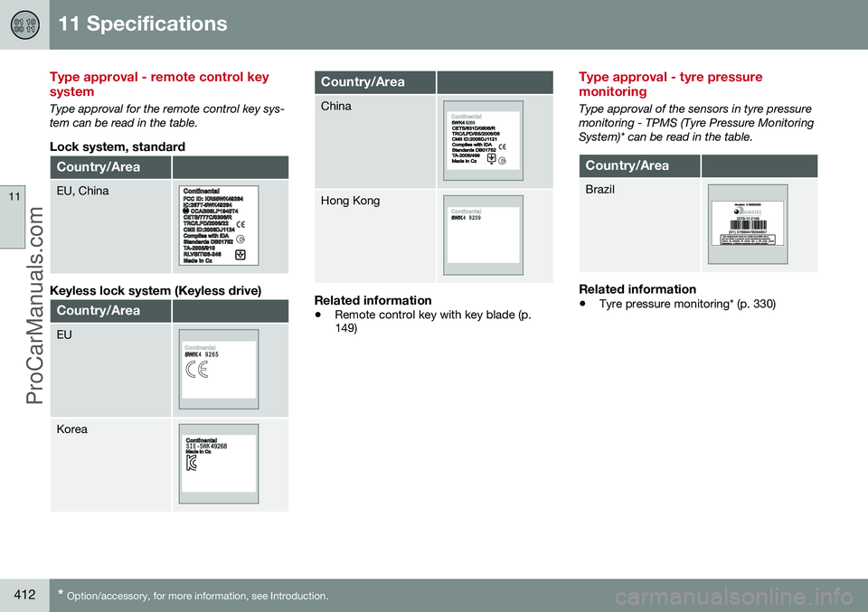Select the Hong Kong type approval label image
The width and height of the screenshot is (868, 612).
coord(483,235)
